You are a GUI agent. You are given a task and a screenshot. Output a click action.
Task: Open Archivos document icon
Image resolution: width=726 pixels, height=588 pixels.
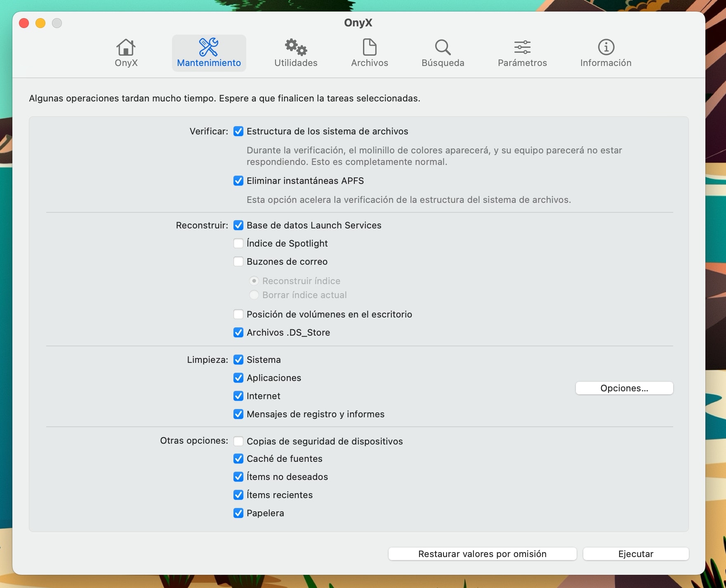point(370,47)
